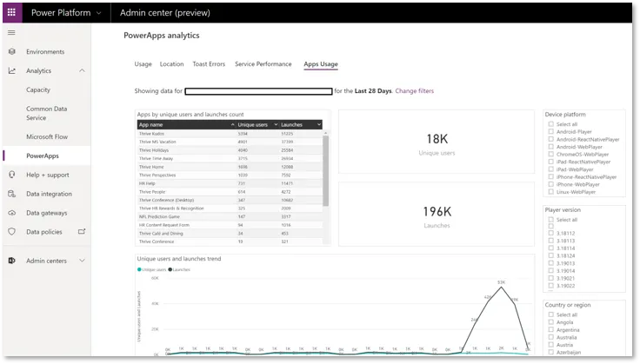Select the NFL Prediction Game row
The image size is (640, 364).
(230, 217)
